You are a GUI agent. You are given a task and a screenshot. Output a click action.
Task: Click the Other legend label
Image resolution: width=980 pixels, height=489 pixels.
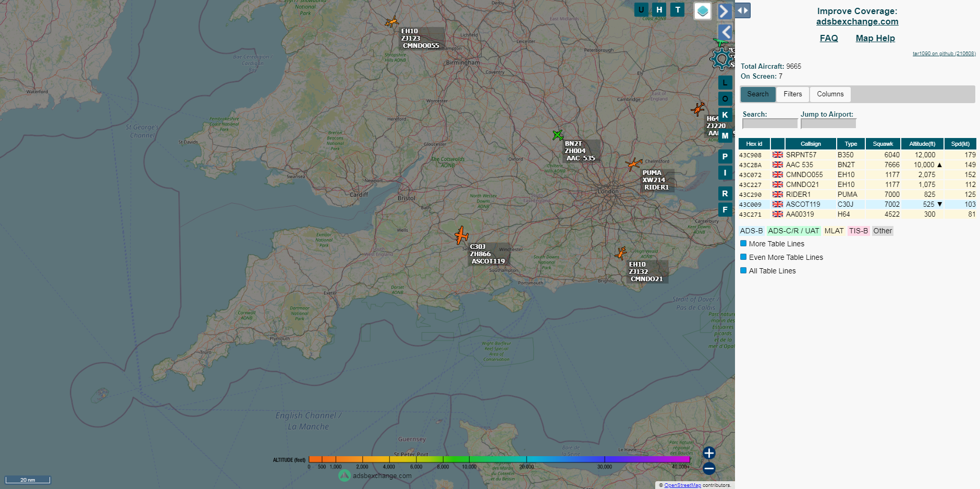point(883,231)
